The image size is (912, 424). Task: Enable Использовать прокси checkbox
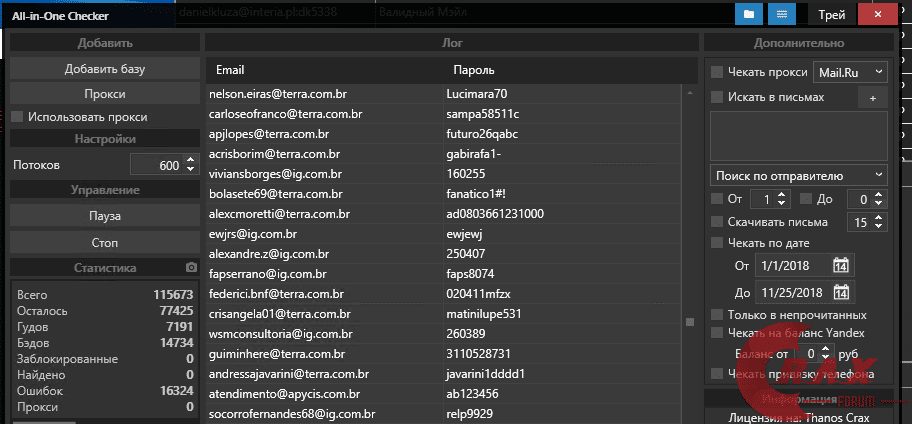click(x=17, y=117)
